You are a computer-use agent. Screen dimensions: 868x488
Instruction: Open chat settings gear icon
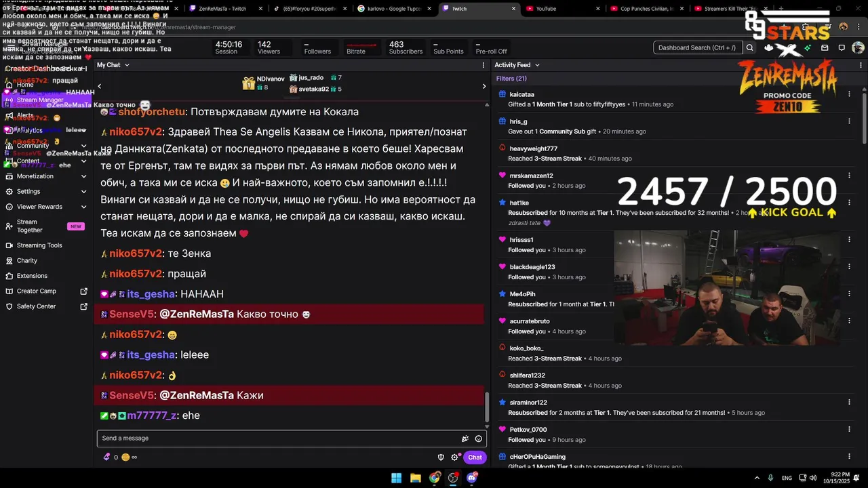point(455,457)
